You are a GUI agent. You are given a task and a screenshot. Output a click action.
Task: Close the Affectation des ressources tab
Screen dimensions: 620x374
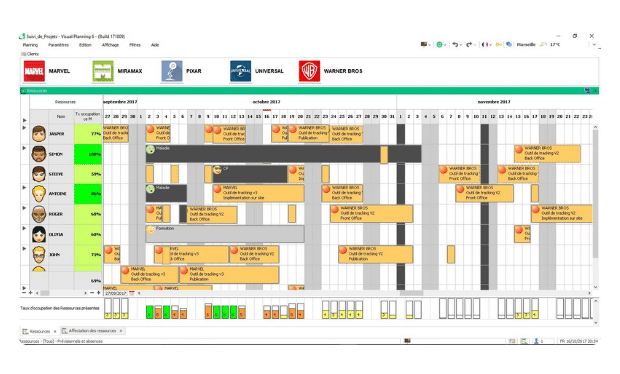121,331
